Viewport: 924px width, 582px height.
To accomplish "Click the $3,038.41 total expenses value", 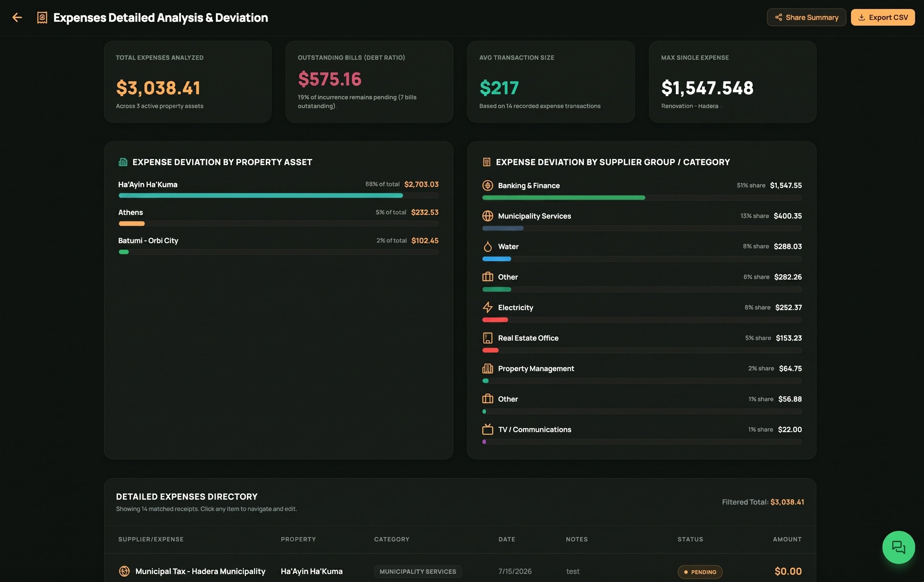I will click(x=158, y=88).
